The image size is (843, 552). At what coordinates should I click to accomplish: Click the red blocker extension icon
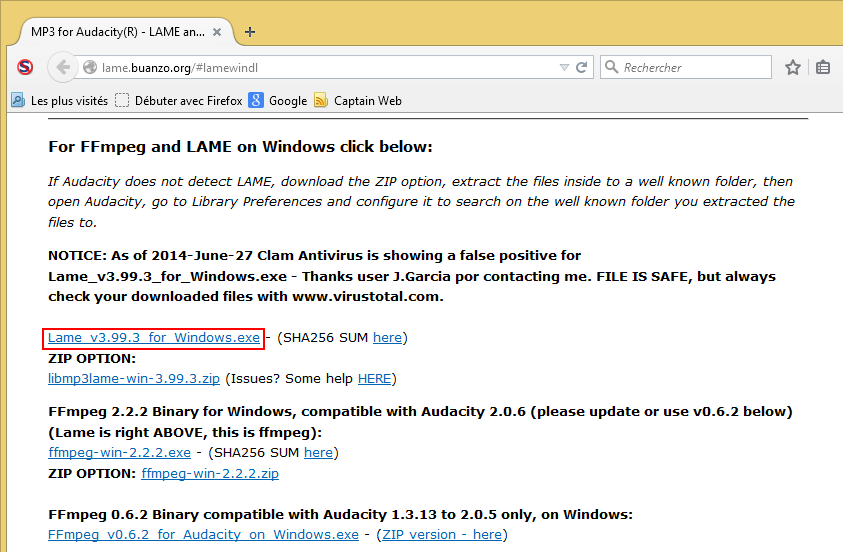point(25,67)
